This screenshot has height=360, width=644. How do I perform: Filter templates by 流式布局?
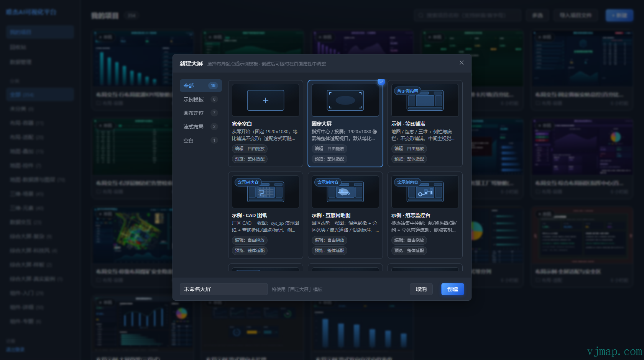pyautogui.click(x=200, y=127)
